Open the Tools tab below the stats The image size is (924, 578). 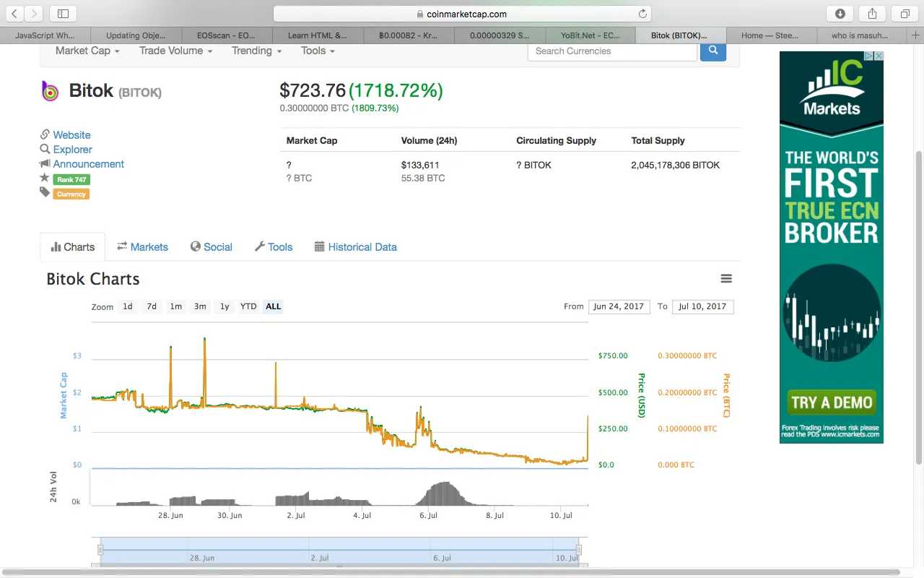tap(274, 247)
